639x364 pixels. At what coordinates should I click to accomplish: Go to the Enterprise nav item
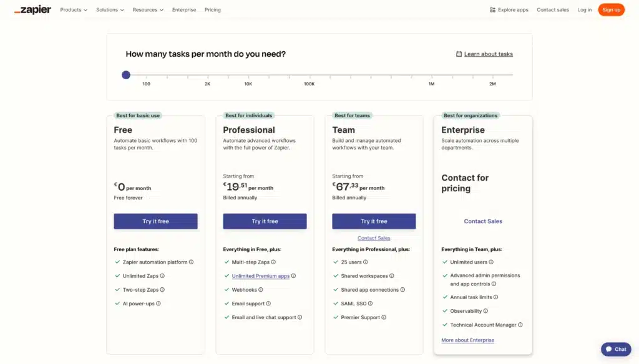[184, 10]
